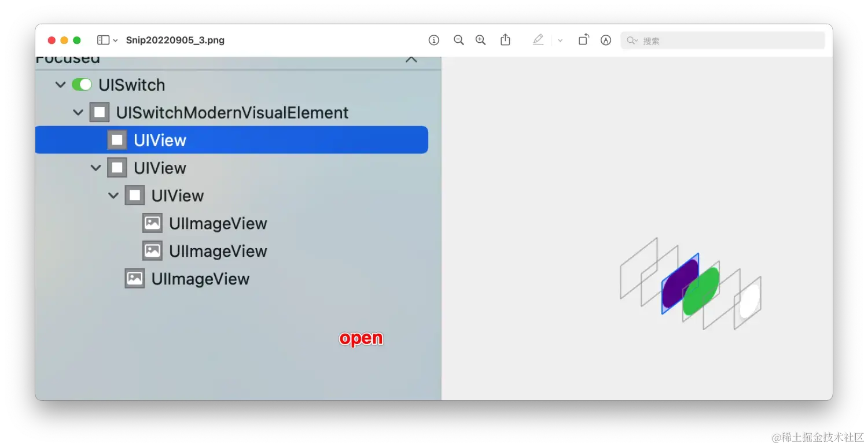This screenshot has width=868, height=447.
Task: Collapse the UIView that directly parents two UIImageViews
Action: 113,196
